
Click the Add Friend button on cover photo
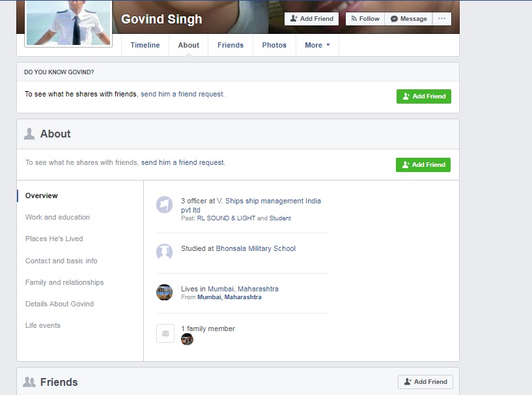(311, 19)
